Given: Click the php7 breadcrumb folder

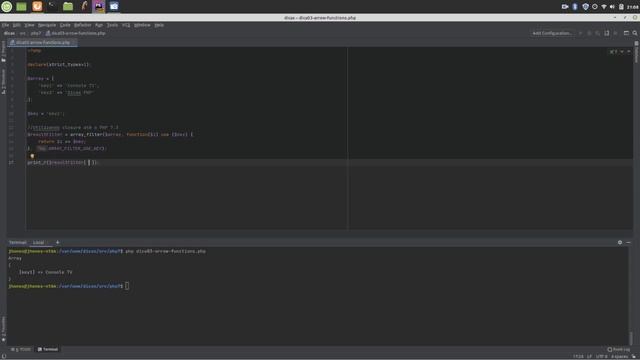Looking at the screenshot, I should (36, 33).
